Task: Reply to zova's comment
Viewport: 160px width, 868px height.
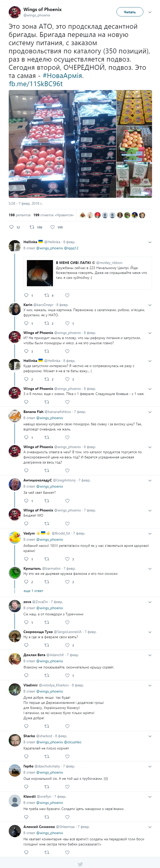Action: [26, 622]
